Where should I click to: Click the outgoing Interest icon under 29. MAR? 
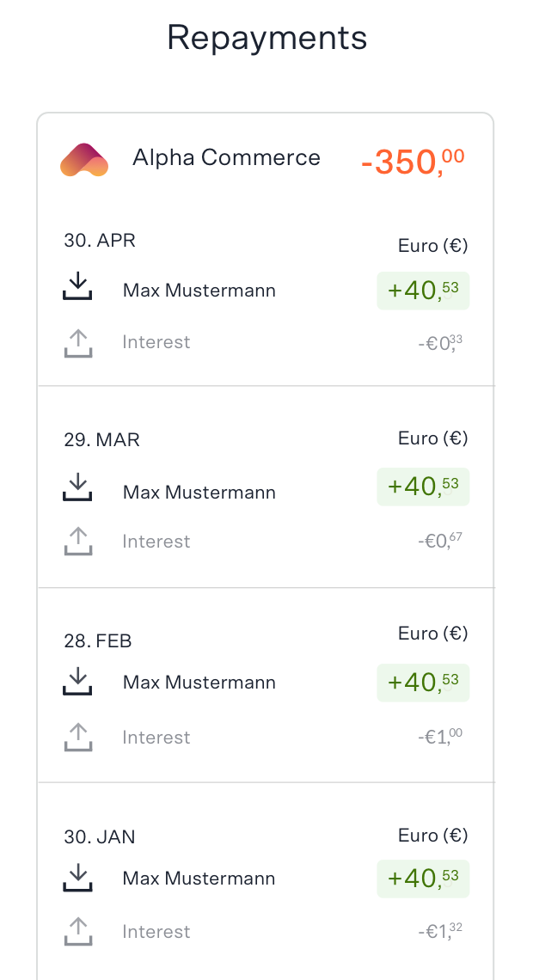[78, 542]
